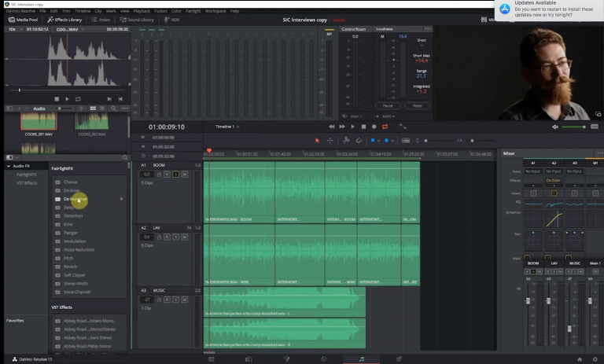Image resolution: width=604 pixels, height=364 pixels.
Task: Open the Timeline menu
Action: click(83, 11)
